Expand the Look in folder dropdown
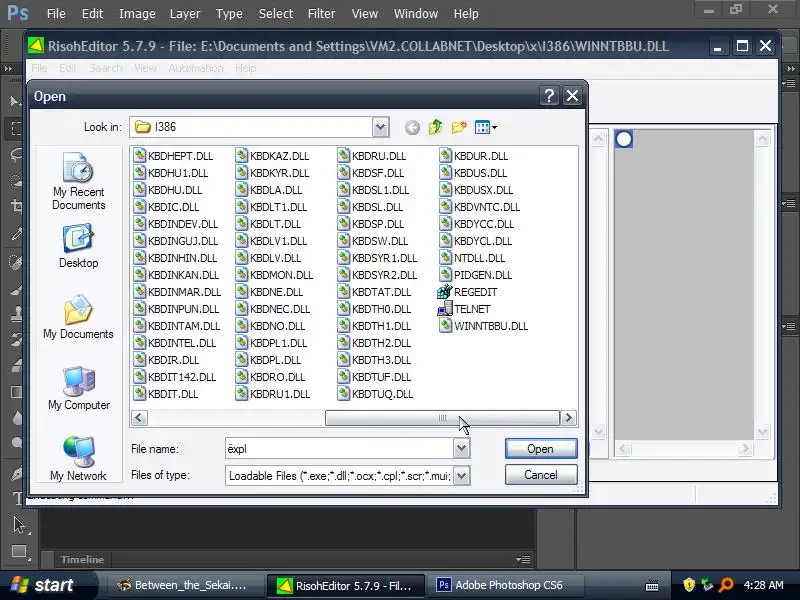This screenshot has width=800, height=600. 380,127
